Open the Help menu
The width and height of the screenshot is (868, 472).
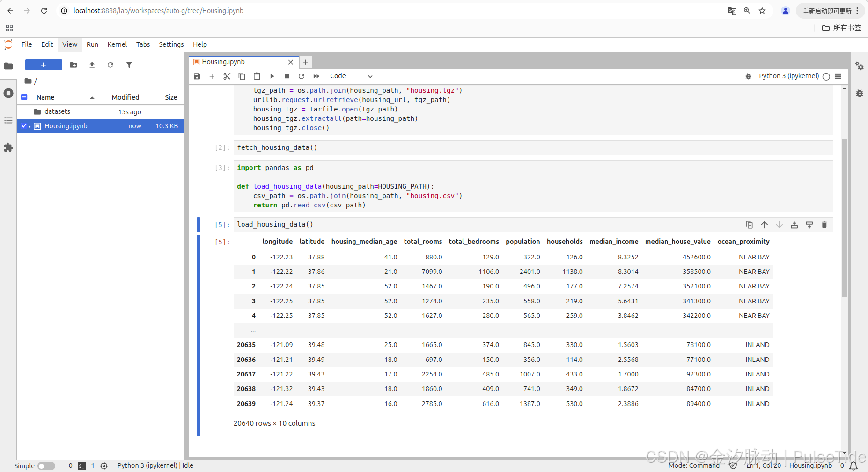[x=200, y=44]
